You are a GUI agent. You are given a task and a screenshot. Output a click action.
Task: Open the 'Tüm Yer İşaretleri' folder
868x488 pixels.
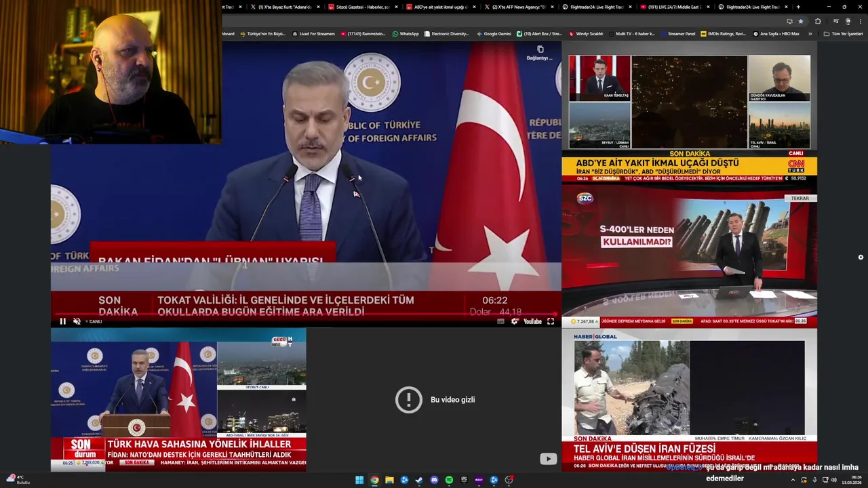point(843,33)
